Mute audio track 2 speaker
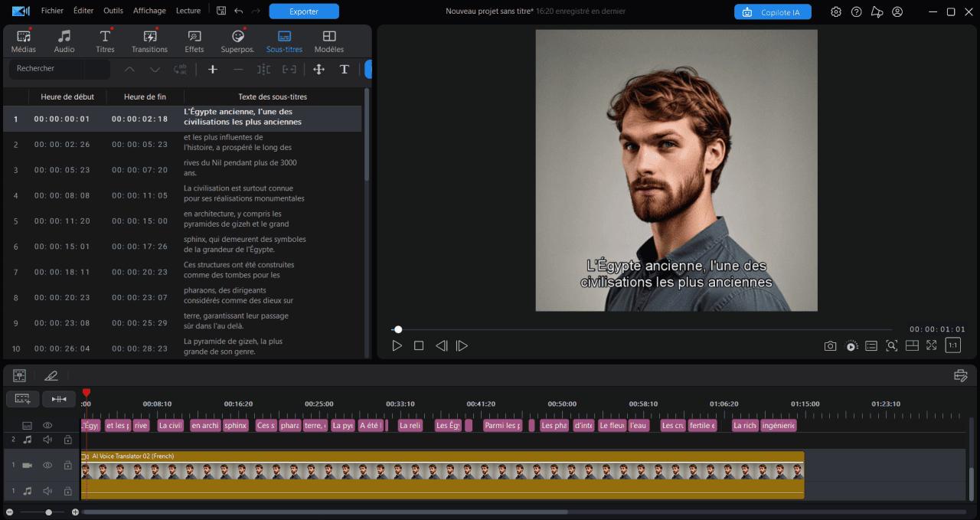This screenshot has width=980, height=520. (47, 440)
